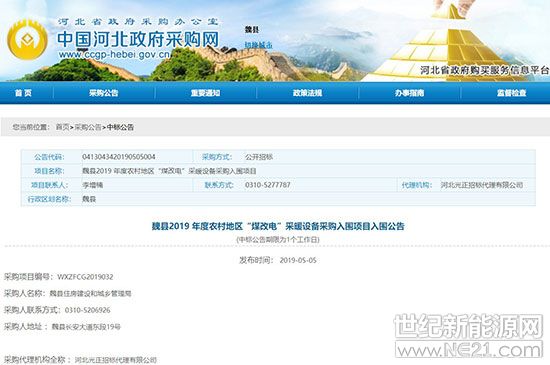Open the 采购公告 navigation menu item
The height and width of the screenshot is (365, 550).
click(103, 93)
